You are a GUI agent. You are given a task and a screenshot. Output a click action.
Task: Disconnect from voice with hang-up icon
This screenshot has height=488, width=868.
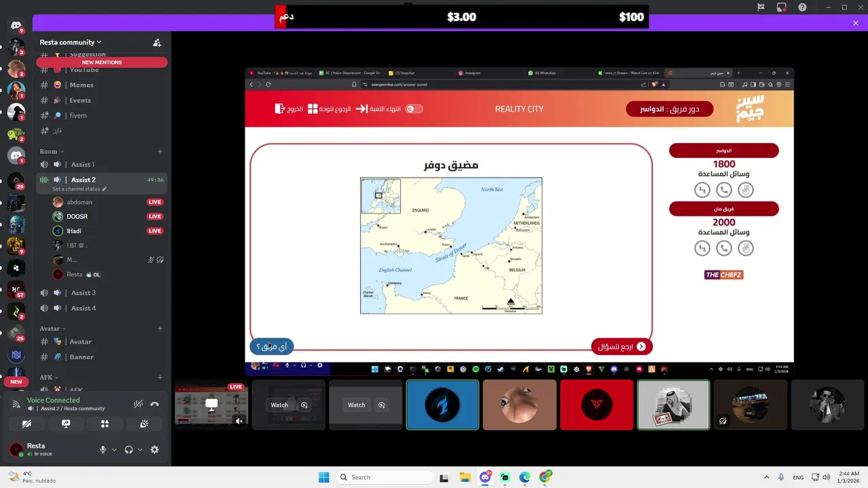coord(155,404)
